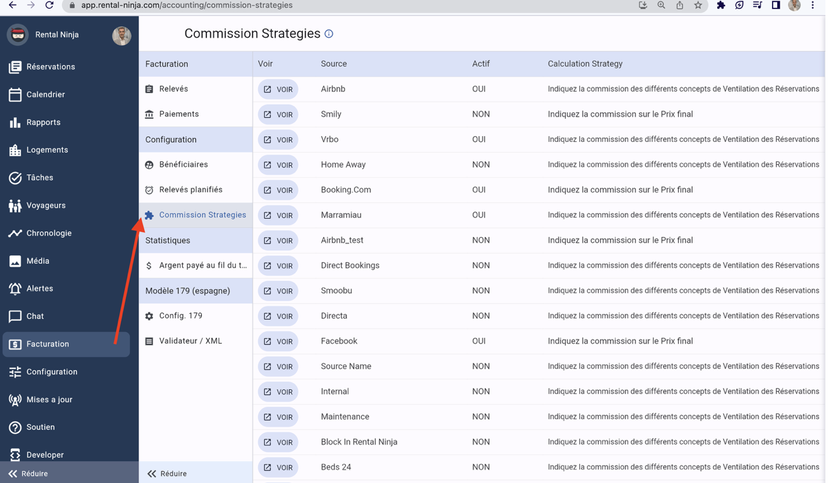The height and width of the screenshot is (483, 828).
Task: Click the Rental Ninja logo
Action: coord(18,35)
